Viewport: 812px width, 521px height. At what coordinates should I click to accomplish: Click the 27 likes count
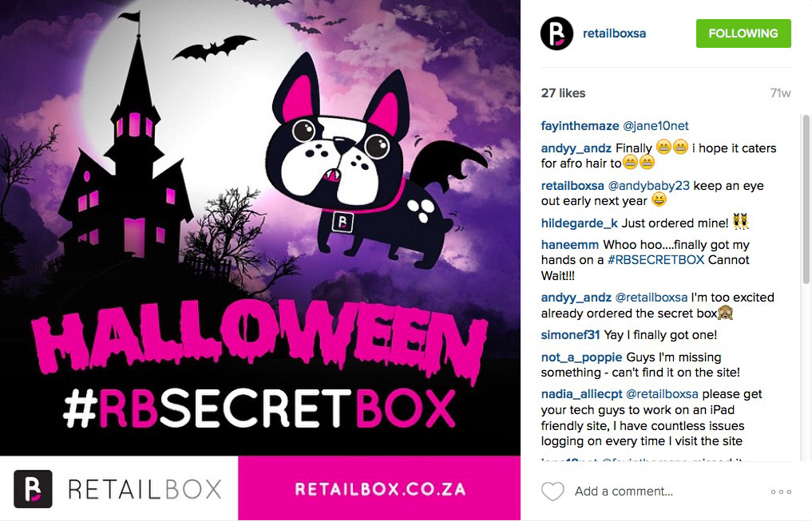563,93
